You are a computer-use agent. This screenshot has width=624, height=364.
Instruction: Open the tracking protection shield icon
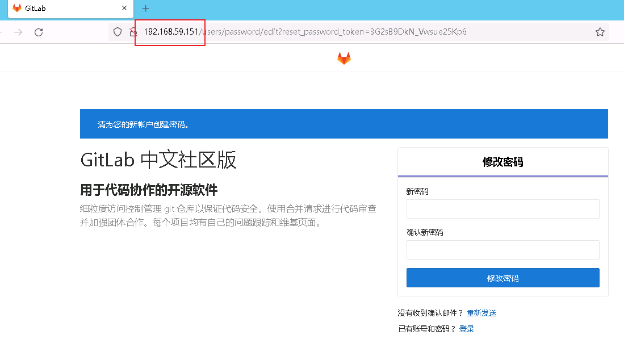(118, 32)
